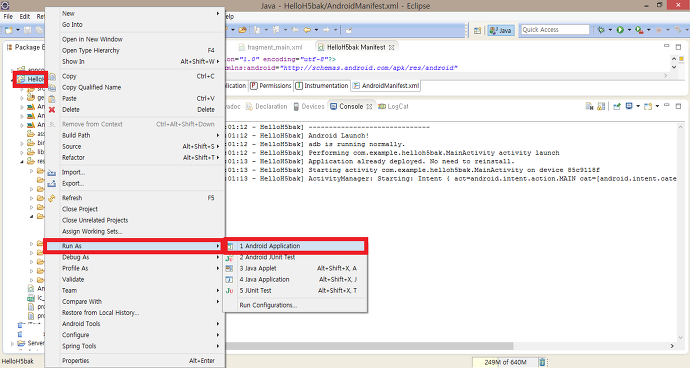Viewport: 690px width, 368px height.
Task: Choose 2 Android JUnit Test entry
Action: point(295,257)
